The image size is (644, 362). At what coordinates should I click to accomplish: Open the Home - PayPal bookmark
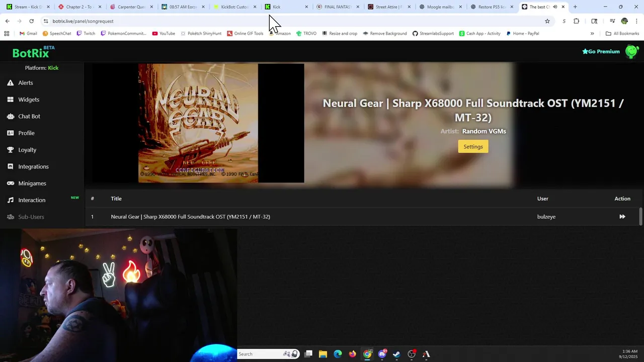click(x=522, y=34)
